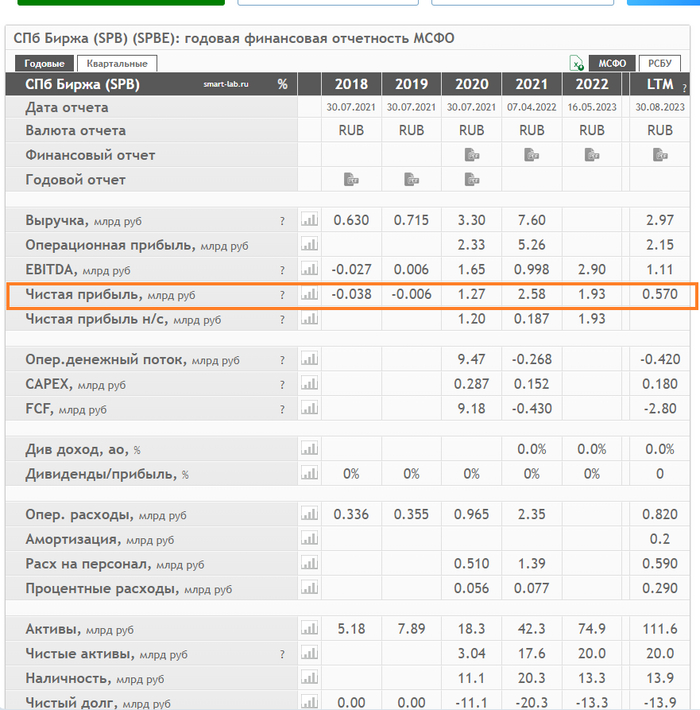
Task: Open LTM financial report document icon
Action: pyautogui.click(x=660, y=155)
